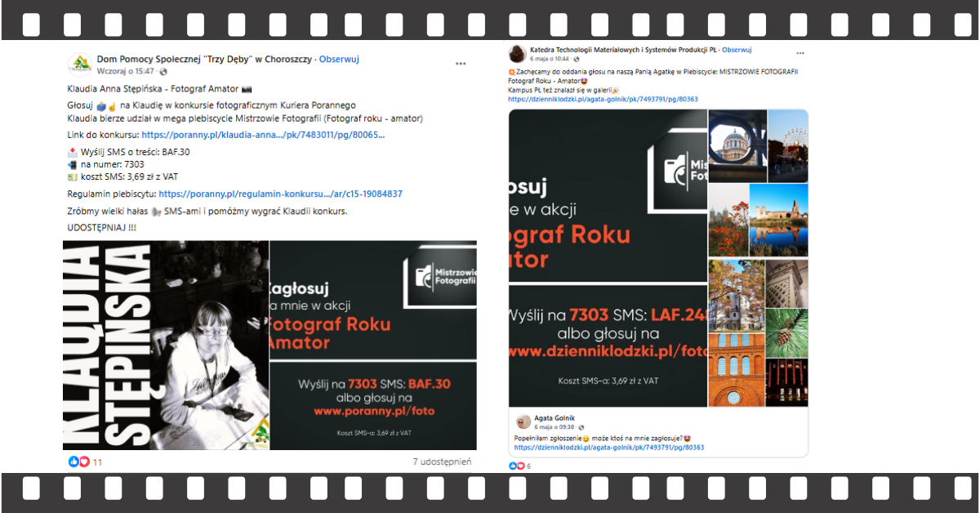Open the ornate building corner photo

point(786,283)
